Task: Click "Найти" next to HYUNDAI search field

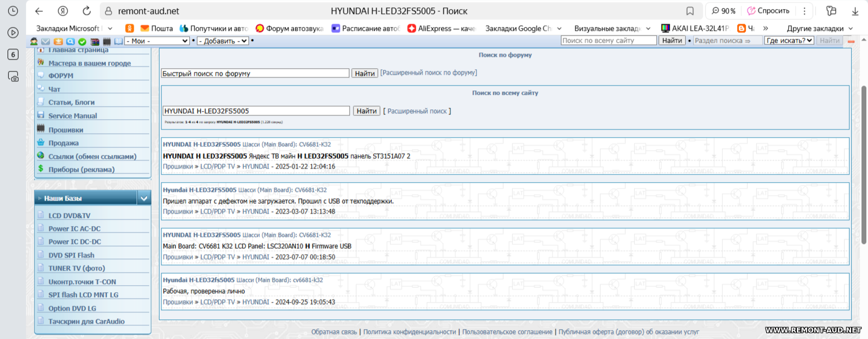Action: click(x=366, y=111)
